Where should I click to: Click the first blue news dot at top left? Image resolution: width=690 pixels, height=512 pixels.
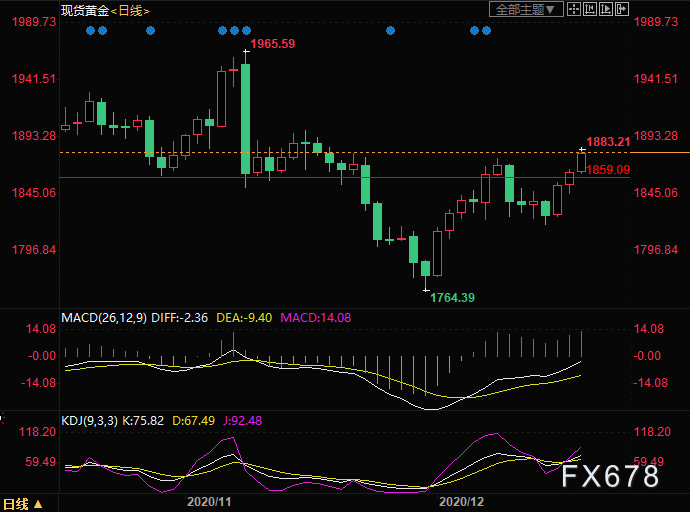click(91, 30)
